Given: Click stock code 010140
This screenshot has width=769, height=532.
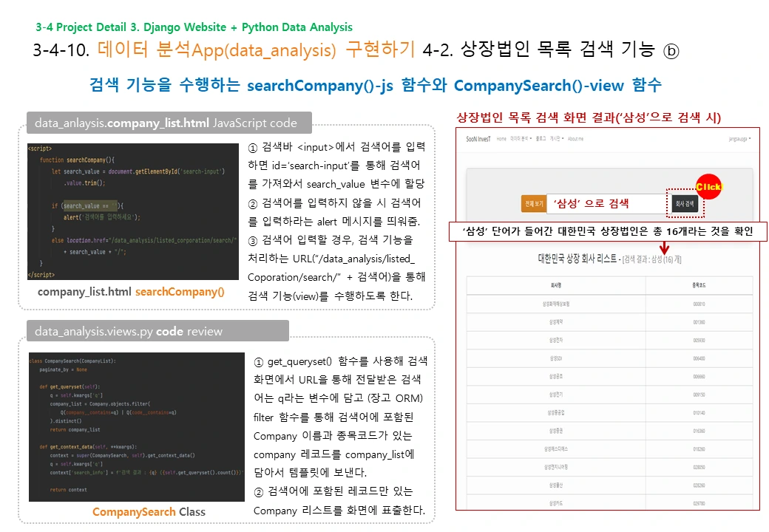Looking at the screenshot, I should [699, 413].
